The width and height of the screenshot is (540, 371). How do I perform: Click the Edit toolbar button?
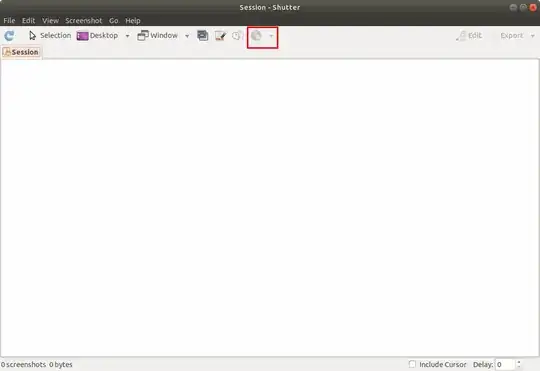click(x=469, y=35)
